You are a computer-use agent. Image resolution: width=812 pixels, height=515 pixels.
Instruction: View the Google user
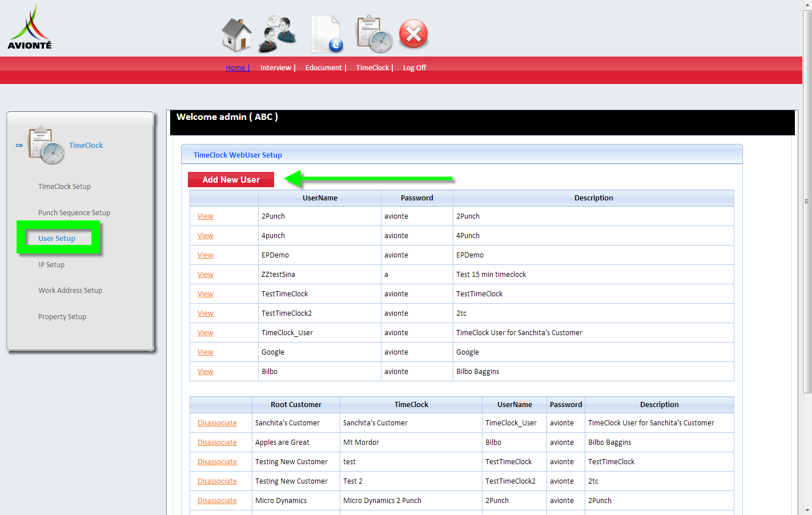pos(206,352)
